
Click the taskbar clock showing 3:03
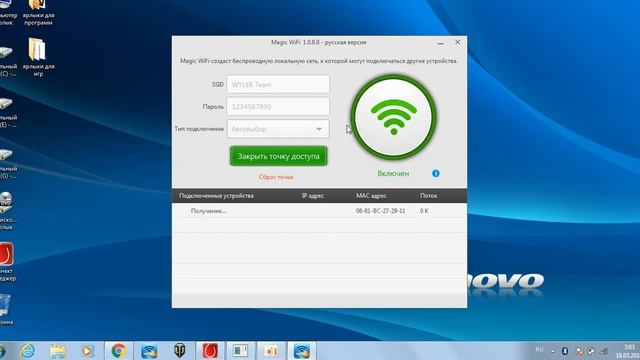628,351
